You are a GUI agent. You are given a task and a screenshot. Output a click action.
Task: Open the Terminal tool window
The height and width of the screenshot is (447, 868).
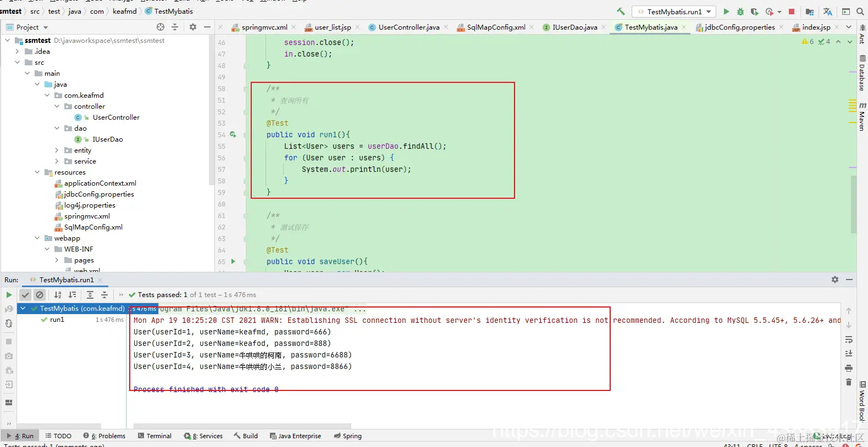pos(154,436)
